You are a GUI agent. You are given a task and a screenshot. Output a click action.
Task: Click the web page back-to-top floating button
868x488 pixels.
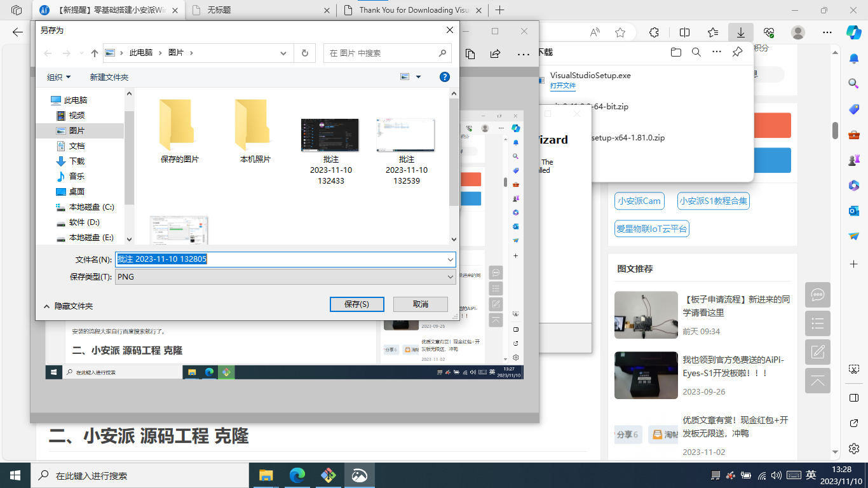pos(818,381)
